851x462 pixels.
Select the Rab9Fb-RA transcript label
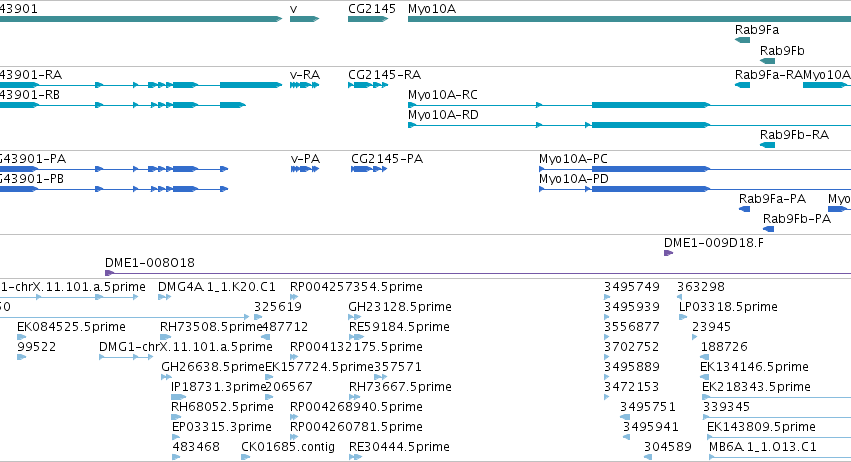click(x=795, y=135)
